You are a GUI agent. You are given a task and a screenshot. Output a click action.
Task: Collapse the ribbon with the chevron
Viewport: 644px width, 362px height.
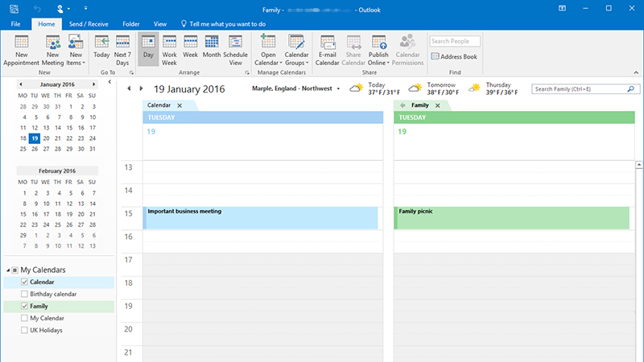[636, 72]
